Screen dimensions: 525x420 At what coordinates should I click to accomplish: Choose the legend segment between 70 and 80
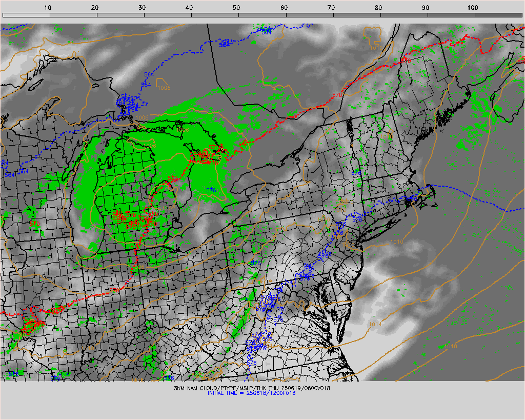click(x=357, y=15)
